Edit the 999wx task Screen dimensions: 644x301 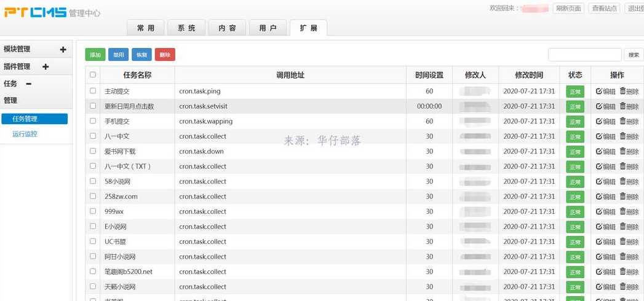(x=606, y=211)
